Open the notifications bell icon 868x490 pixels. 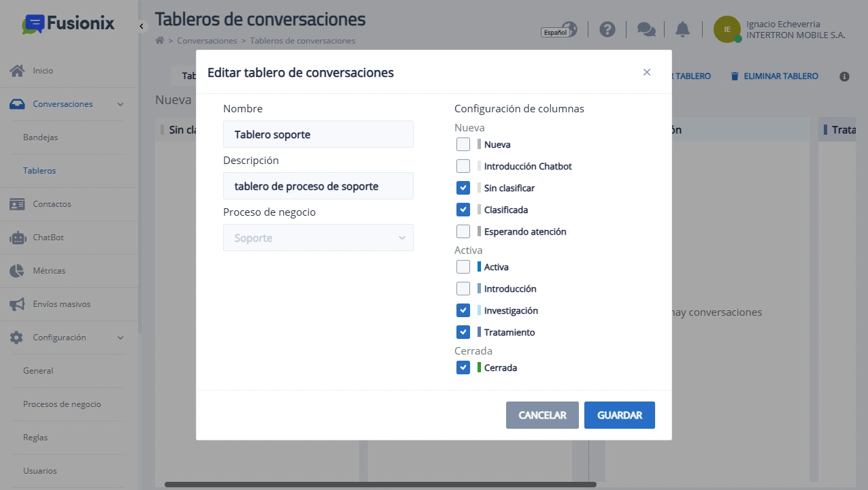tap(682, 29)
